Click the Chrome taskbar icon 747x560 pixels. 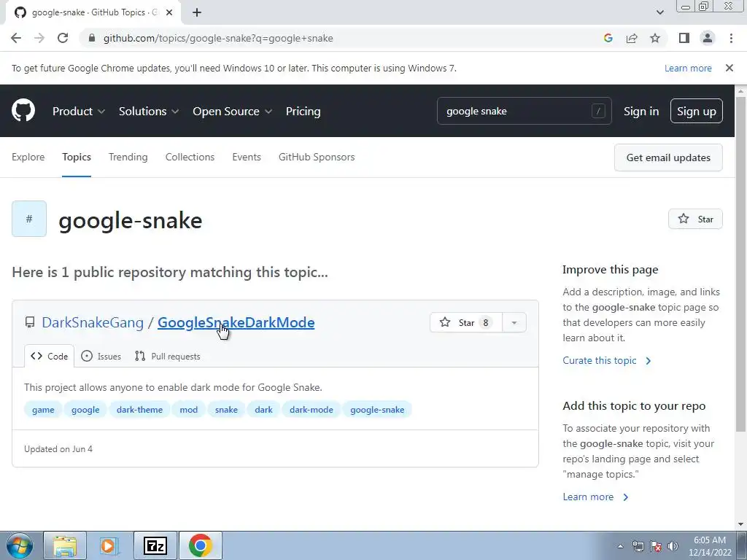[200, 545]
